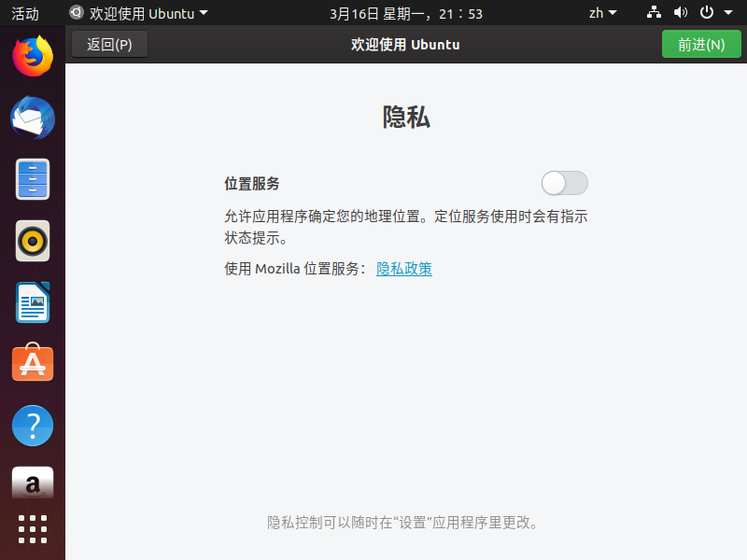The image size is (747, 560).
Task: Open Ubuntu Software center icon
Action: (33, 362)
